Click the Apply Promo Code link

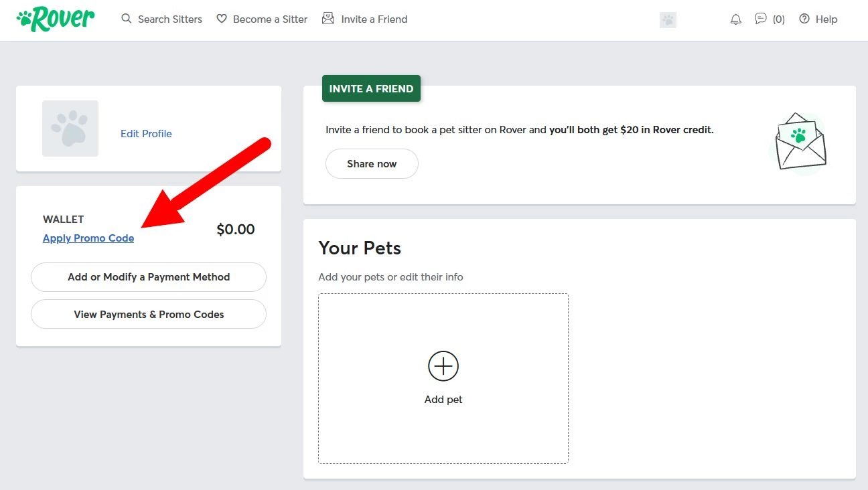[x=88, y=238]
